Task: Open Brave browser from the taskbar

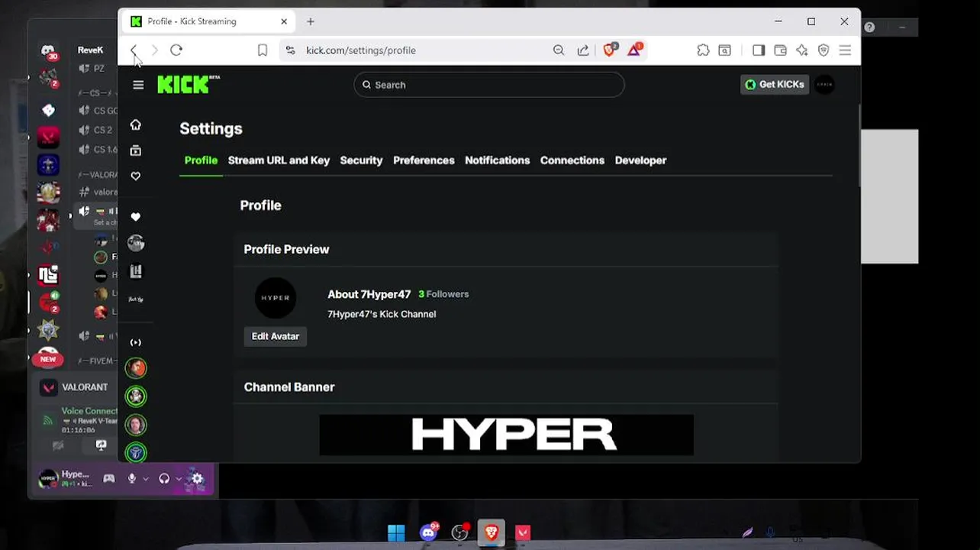Action: [x=492, y=532]
